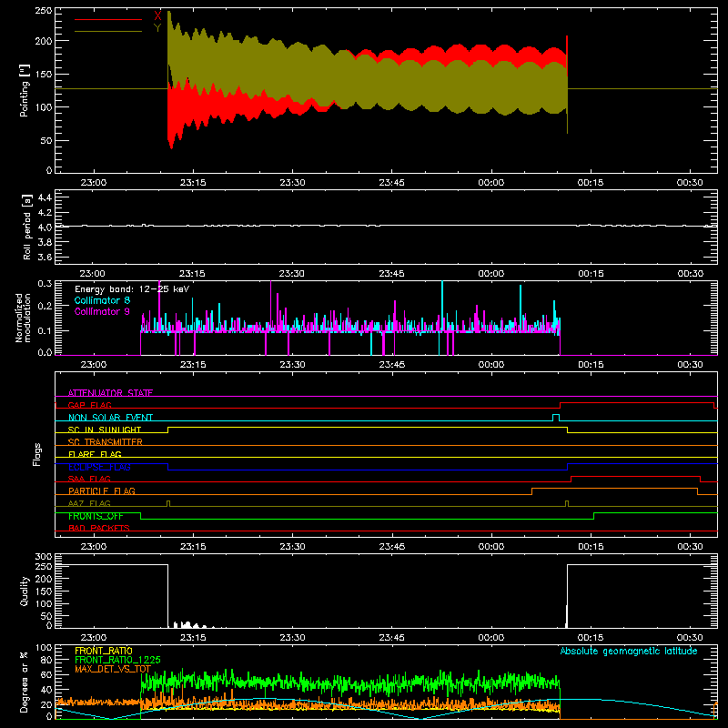Click the 300 tick on Quality axis

point(44,557)
